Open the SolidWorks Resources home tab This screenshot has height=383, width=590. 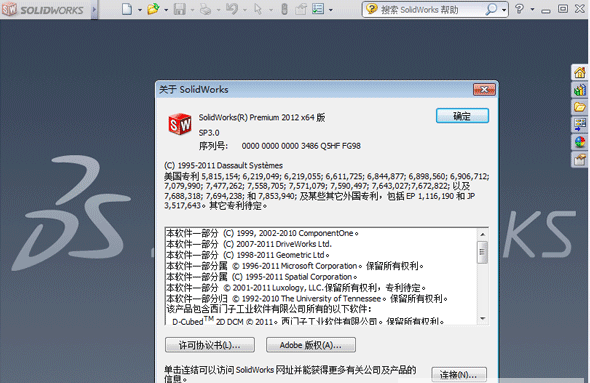click(x=579, y=72)
